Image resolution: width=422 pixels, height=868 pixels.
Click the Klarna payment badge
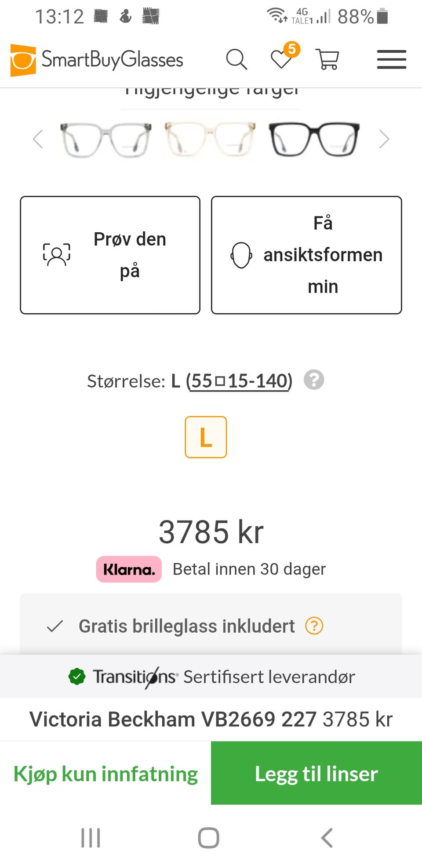click(129, 570)
